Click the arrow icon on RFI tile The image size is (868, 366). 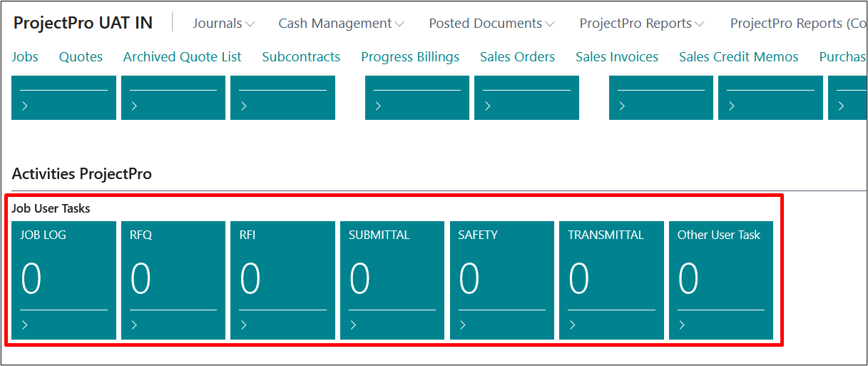pyautogui.click(x=244, y=325)
